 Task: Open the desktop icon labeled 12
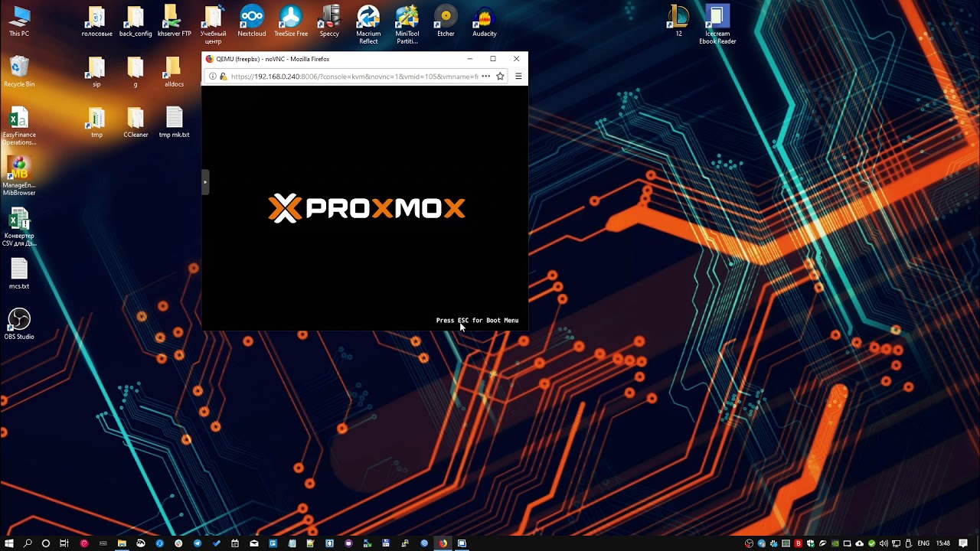(678, 22)
